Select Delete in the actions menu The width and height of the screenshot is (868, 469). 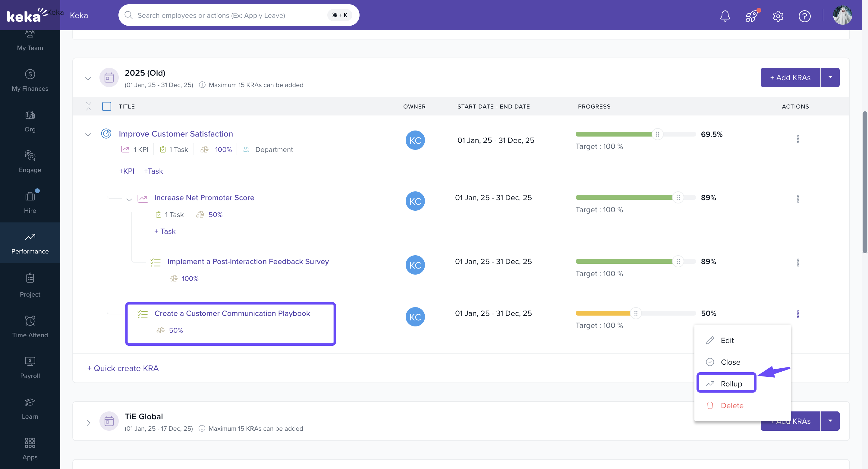[731, 405]
